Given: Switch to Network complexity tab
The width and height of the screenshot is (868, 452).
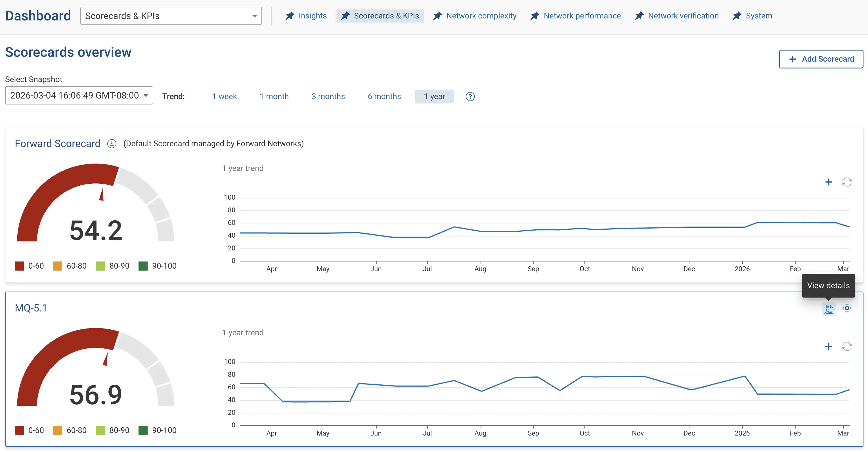Looking at the screenshot, I should click(x=474, y=16).
